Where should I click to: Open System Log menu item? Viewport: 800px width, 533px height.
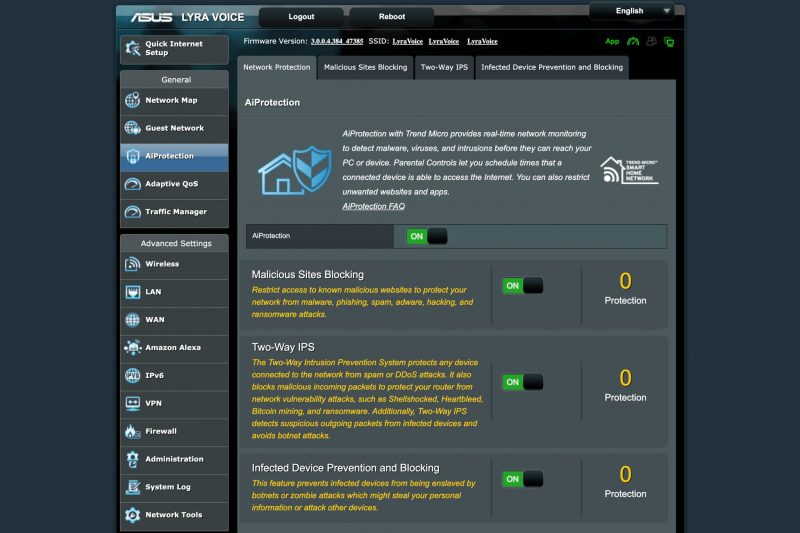[174, 487]
